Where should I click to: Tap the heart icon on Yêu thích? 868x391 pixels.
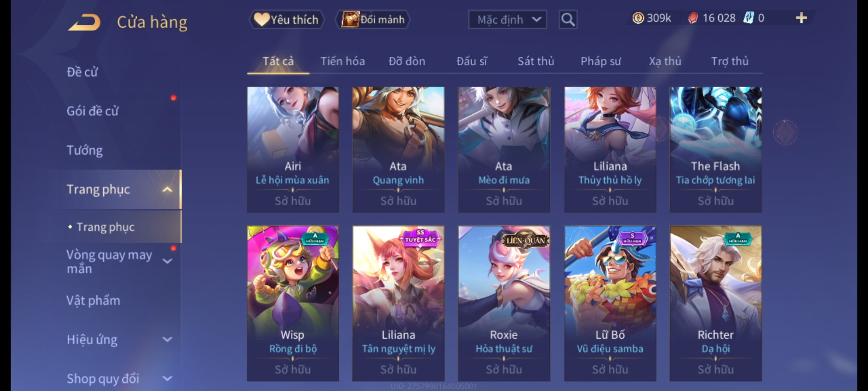point(261,19)
